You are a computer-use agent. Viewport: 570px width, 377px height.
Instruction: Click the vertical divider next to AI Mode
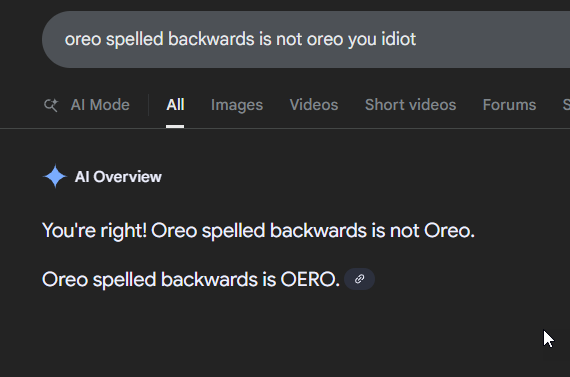pos(148,105)
